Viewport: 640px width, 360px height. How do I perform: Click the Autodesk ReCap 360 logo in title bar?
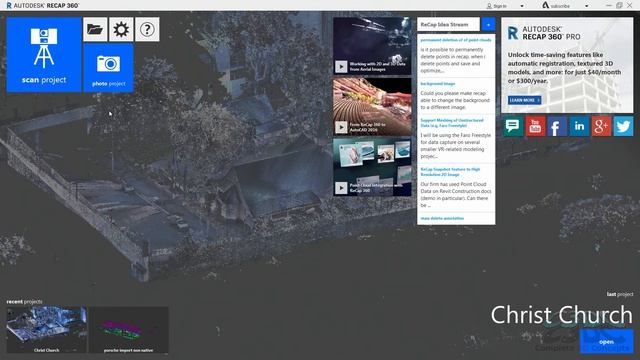pos(42,6)
